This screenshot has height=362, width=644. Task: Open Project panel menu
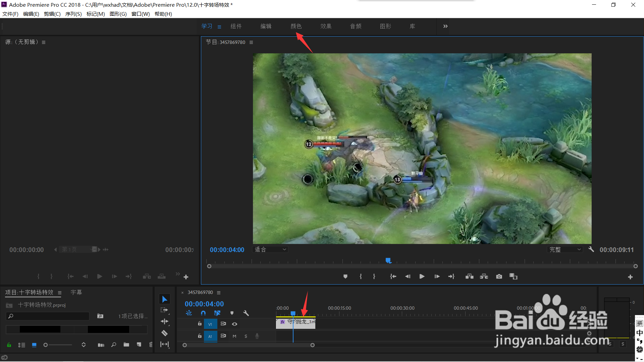point(60,293)
